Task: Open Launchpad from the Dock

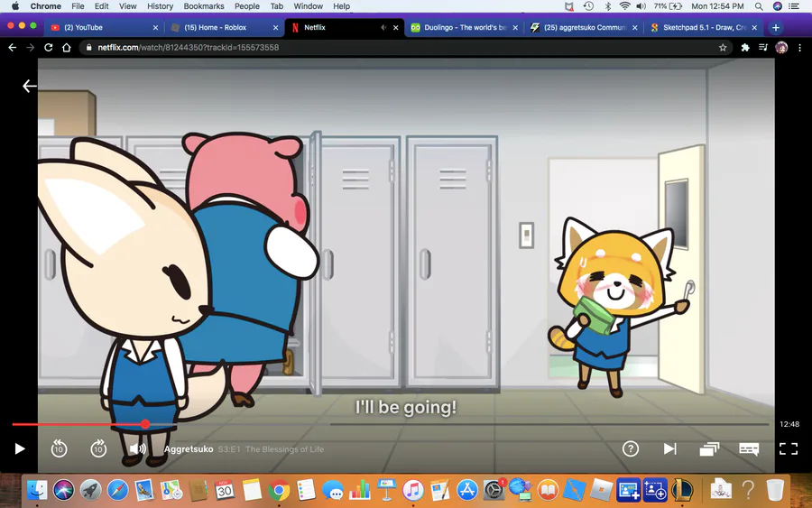Action: tap(90, 489)
